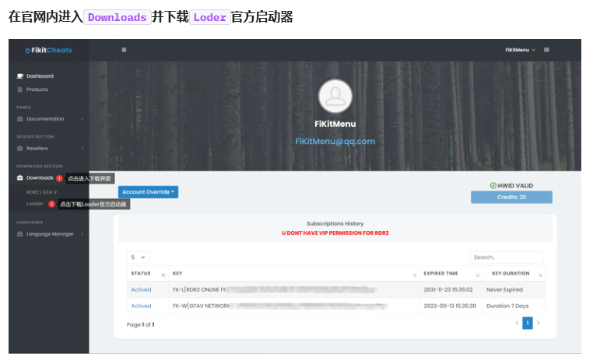Click the sort icon on EXPIRED TIME column

(474, 274)
